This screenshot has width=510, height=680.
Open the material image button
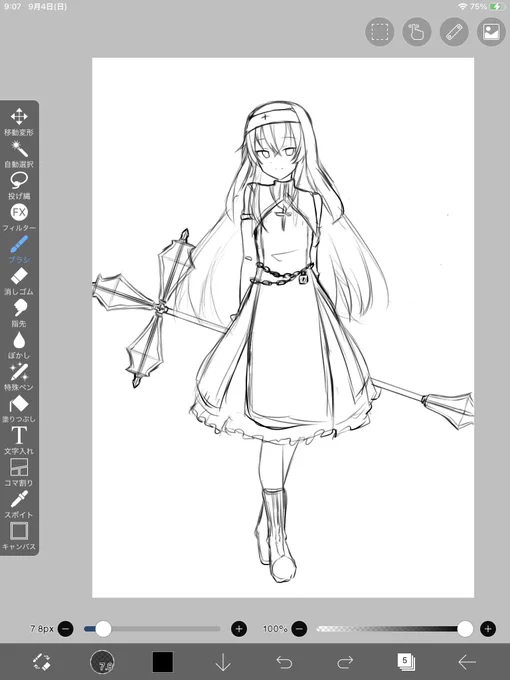pyautogui.click(x=491, y=32)
